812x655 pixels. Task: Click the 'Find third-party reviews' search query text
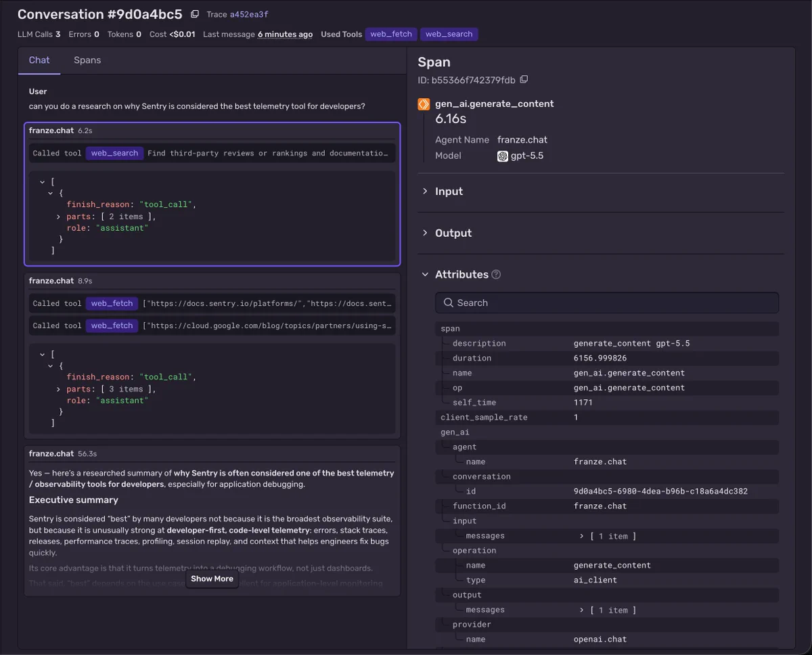[269, 153]
